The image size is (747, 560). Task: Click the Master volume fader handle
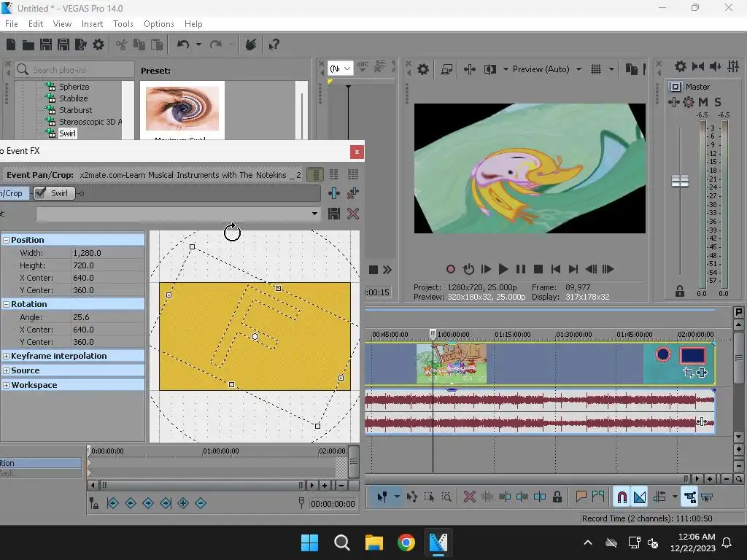click(x=680, y=182)
